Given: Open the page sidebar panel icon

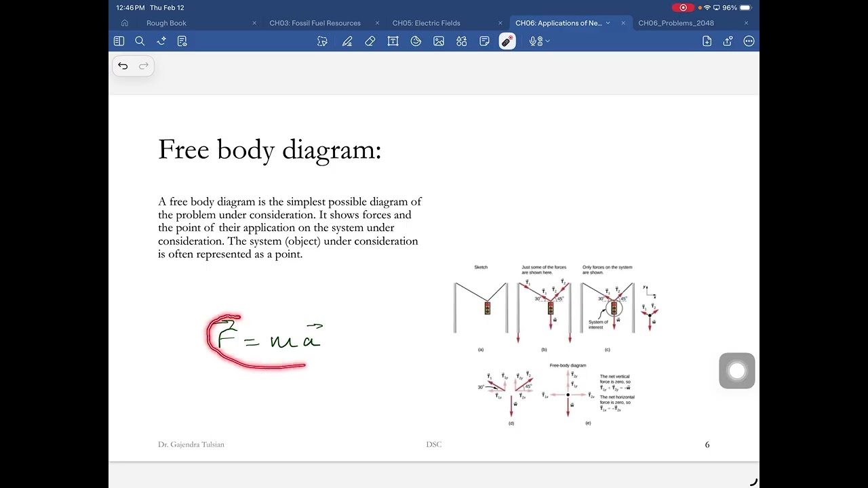Looking at the screenshot, I should [119, 41].
